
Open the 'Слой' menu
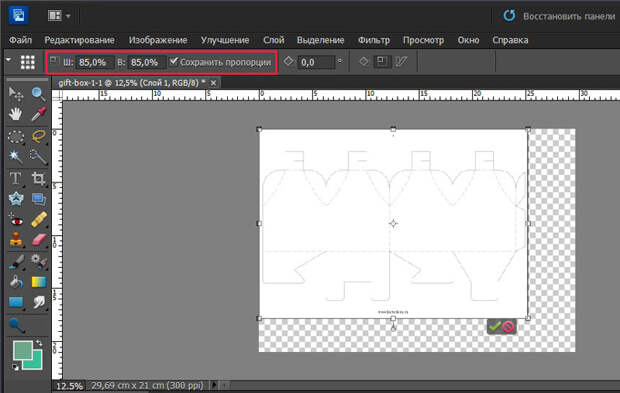tap(274, 40)
